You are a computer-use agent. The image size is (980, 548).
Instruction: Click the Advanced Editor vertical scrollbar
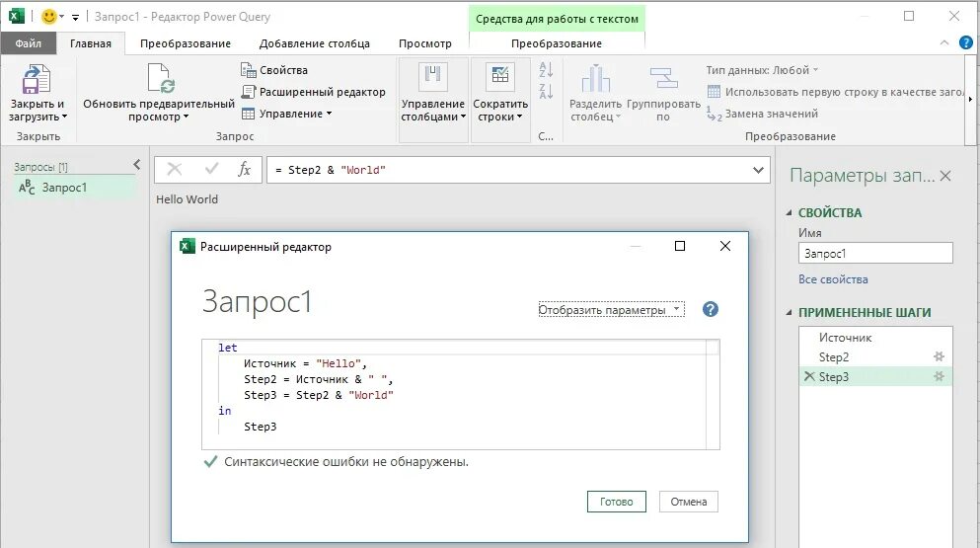713,394
